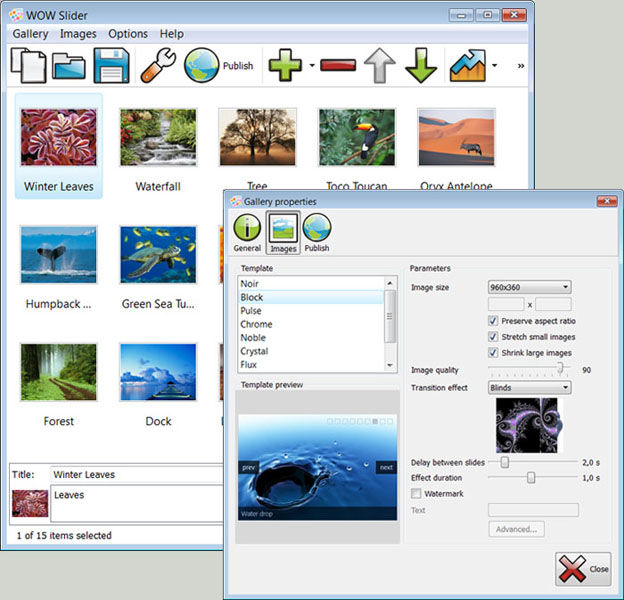Switch to the Publish tab in Gallery properties
Image resolution: width=624 pixels, height=600 pixels.
tap(317, 233)
